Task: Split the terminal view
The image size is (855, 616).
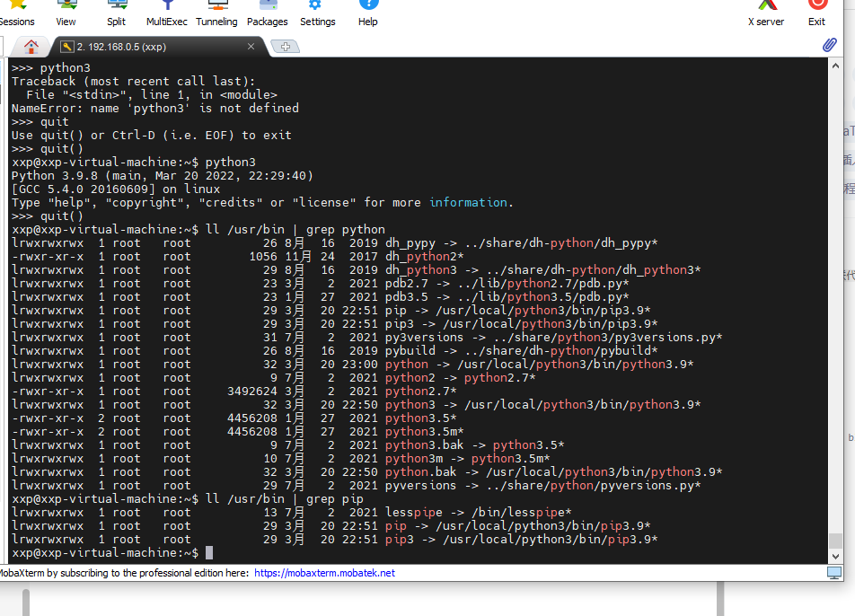Action: coord(116,13)
